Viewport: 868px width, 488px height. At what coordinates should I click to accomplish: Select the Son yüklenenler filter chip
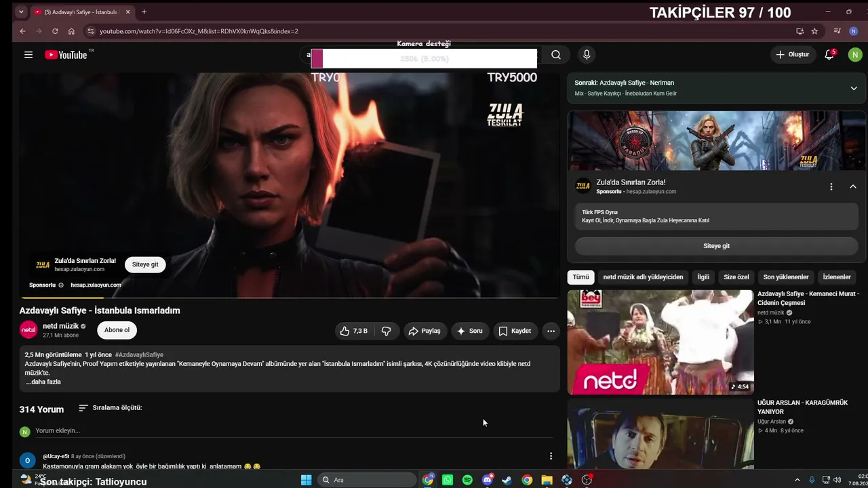click(x=786, y=277)
